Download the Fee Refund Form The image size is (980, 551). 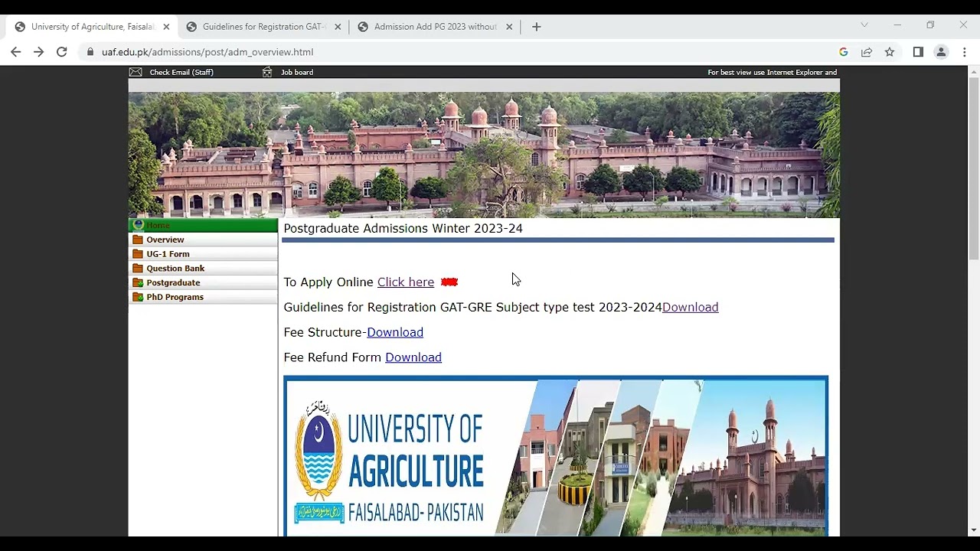pos(413,357)
